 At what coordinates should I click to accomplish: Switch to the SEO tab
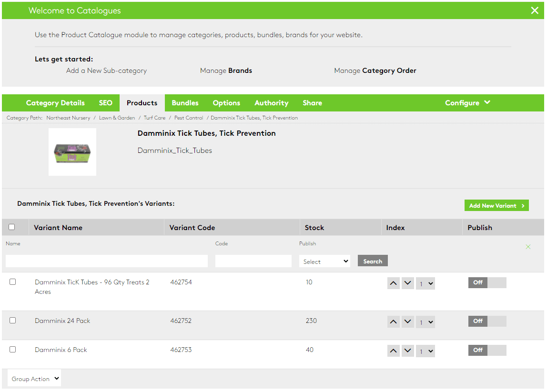(105, 102)
